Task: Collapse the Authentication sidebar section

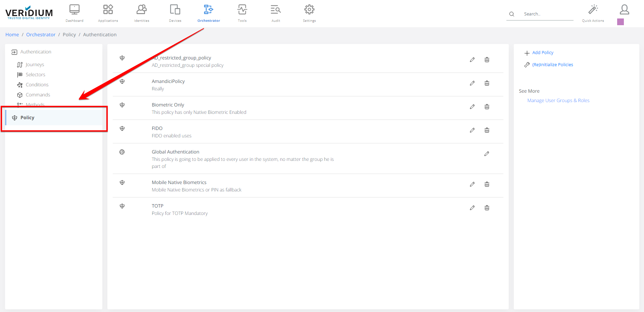Action: click(36, 52)
